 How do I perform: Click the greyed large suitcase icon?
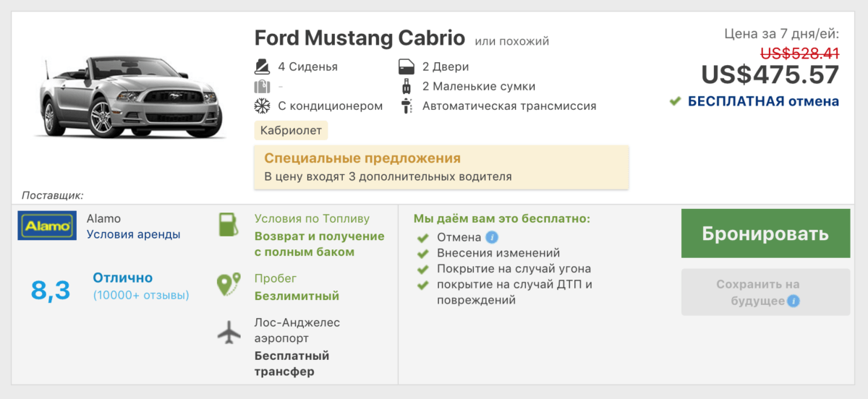(x=262, y=87)
